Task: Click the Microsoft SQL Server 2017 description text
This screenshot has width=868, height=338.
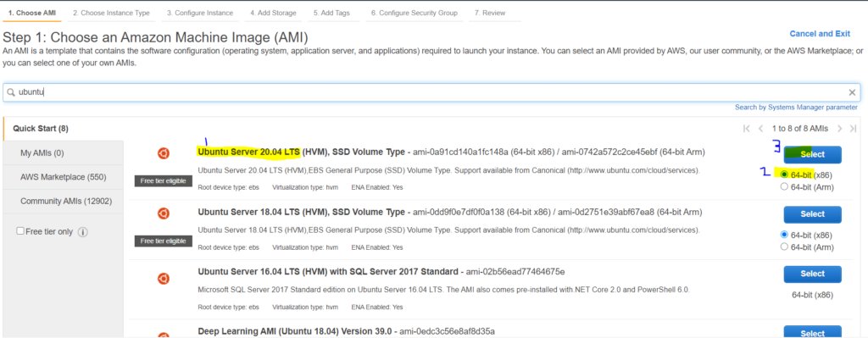Action: coord(443,290)
